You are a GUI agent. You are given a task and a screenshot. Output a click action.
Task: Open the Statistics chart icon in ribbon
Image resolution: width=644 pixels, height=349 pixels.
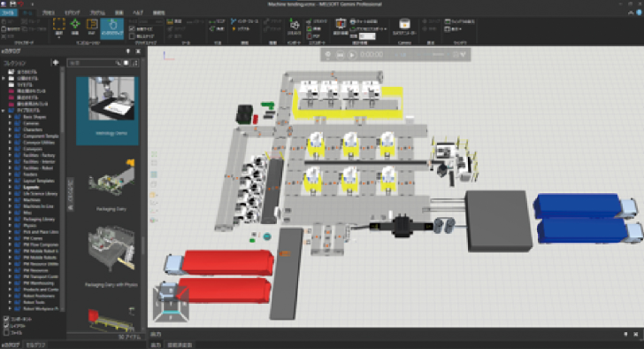click(x=341, y=24)
